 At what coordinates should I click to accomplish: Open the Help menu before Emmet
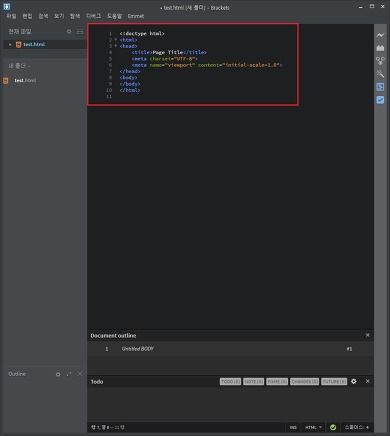coord(114,16)
